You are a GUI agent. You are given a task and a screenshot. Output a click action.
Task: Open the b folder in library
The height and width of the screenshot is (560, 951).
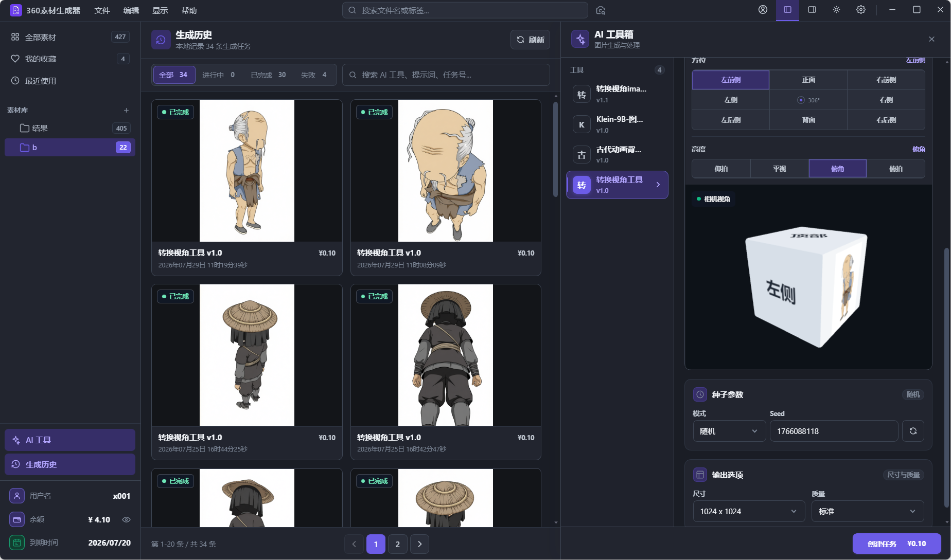[70, 148]
